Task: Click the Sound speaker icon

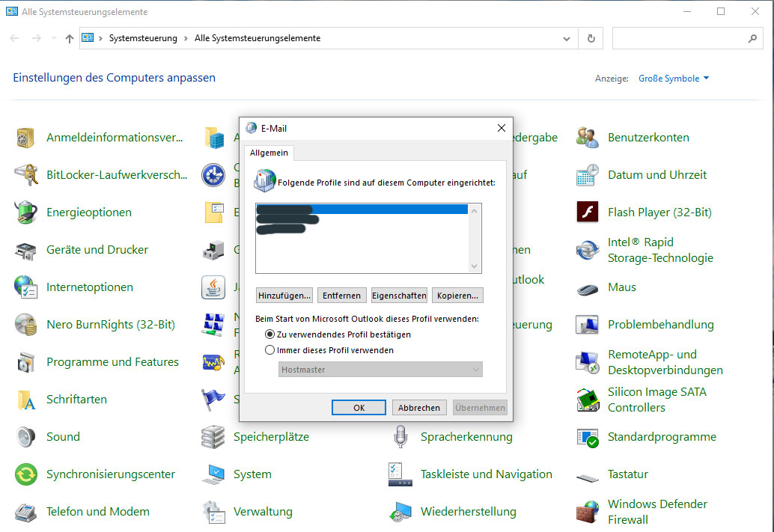Action: coord(25,437)
